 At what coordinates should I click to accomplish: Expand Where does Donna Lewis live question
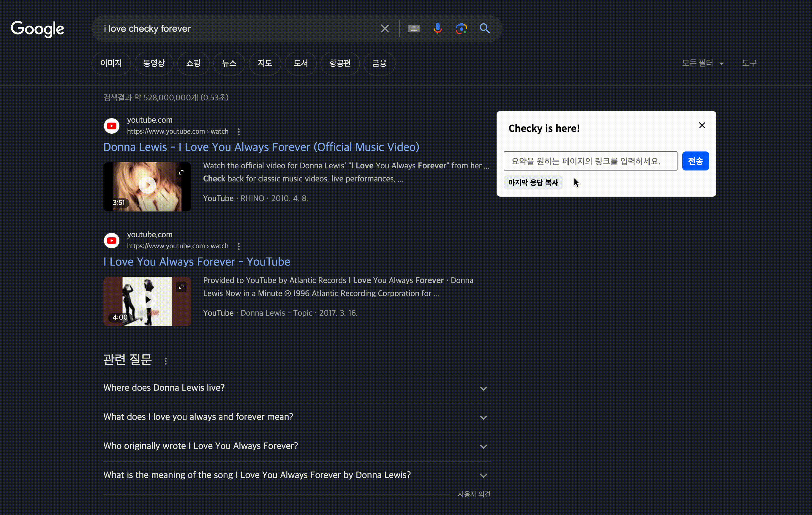tap(297, 388)
